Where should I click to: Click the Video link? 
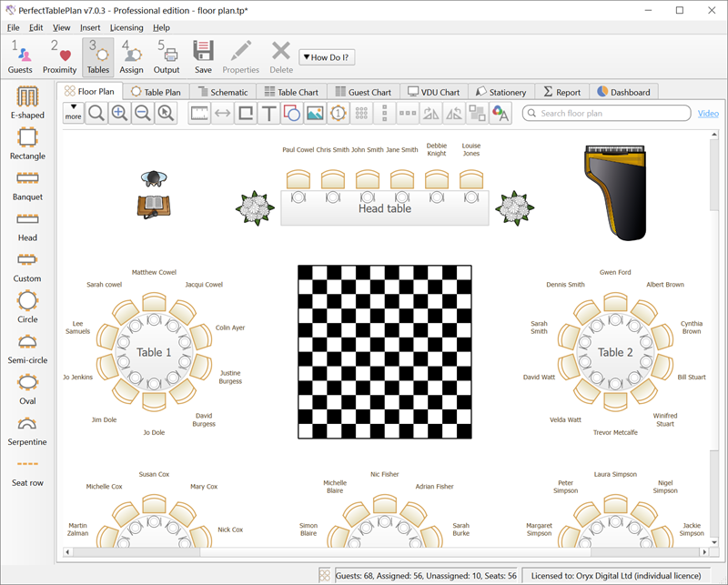708,114
